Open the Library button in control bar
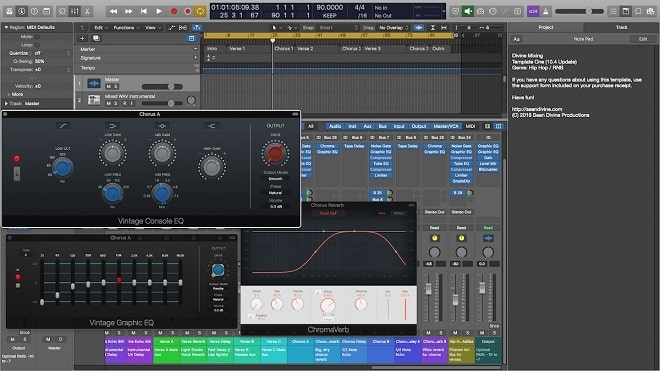The image size is (660, 371). [9, 11]
